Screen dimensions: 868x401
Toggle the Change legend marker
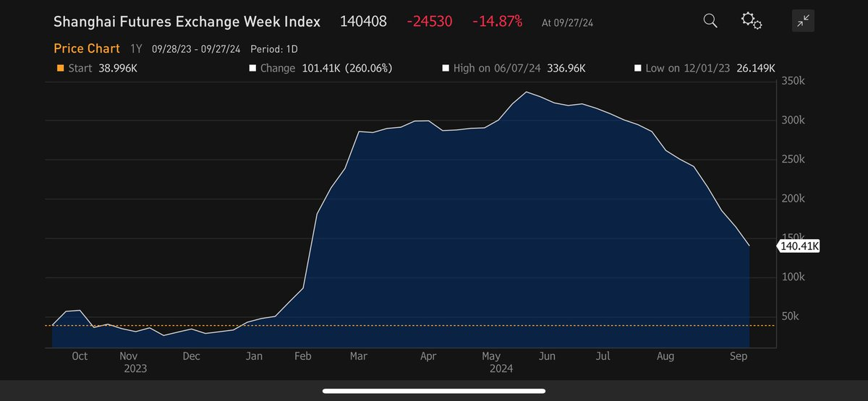pyautogui.click(x=253, y=69)
